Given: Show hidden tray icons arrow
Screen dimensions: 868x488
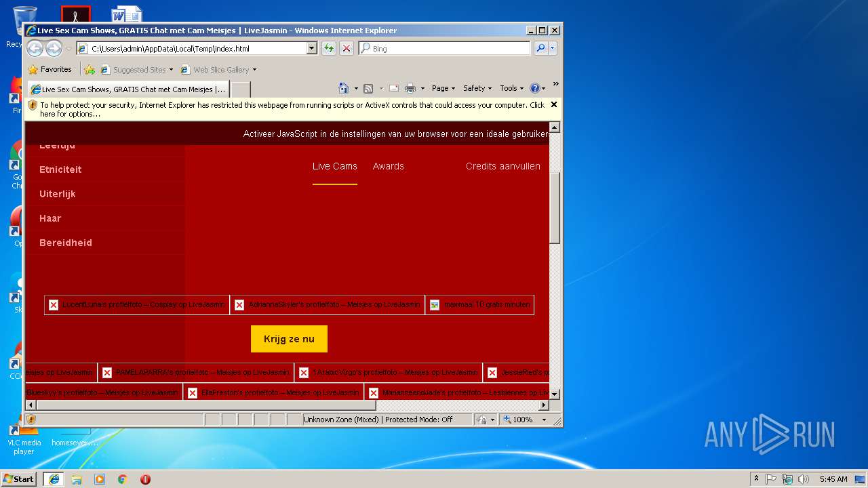Looking at the screenshot, I should [x=756, y=479].
